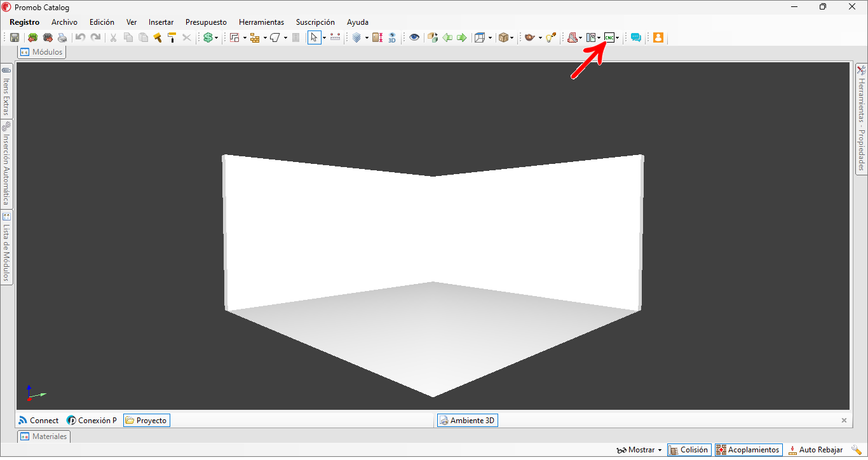Open the Mostrar dropdown in status bar
868x460 pixels.
pyautogui.click(x=639, y=450)
